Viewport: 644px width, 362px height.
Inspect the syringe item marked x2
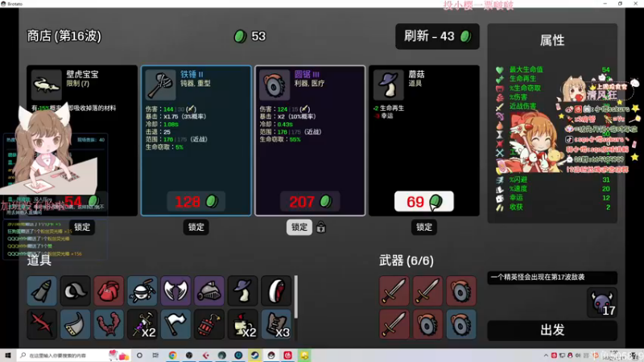(142, 324)
